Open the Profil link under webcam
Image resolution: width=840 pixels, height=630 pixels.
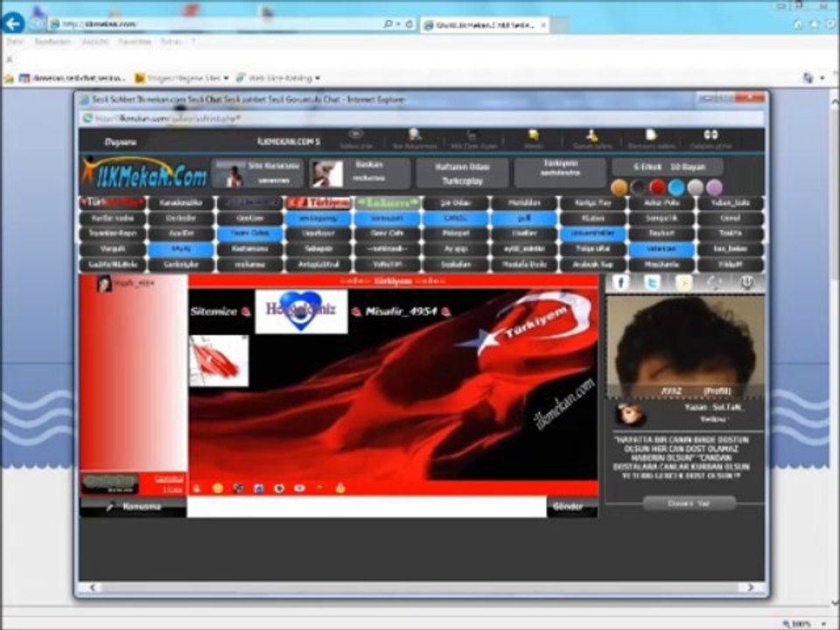coord(717,391)
